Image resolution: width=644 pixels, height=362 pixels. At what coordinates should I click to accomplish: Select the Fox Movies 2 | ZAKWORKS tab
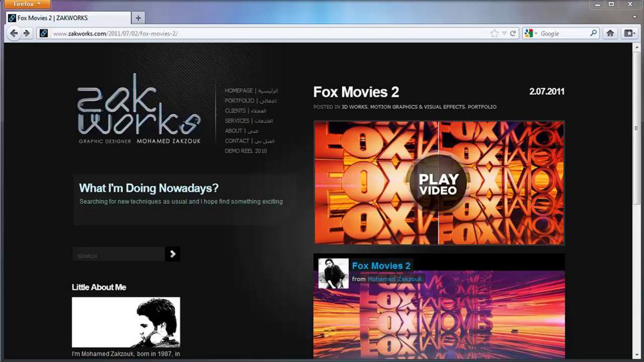[68, 18]
